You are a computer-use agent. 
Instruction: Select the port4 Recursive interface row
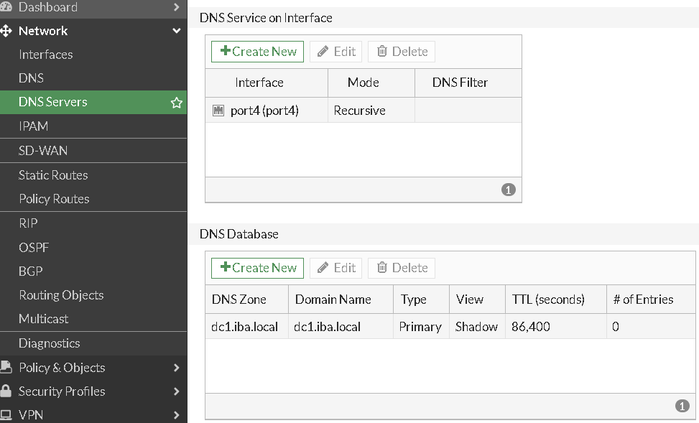pos(363,111)
